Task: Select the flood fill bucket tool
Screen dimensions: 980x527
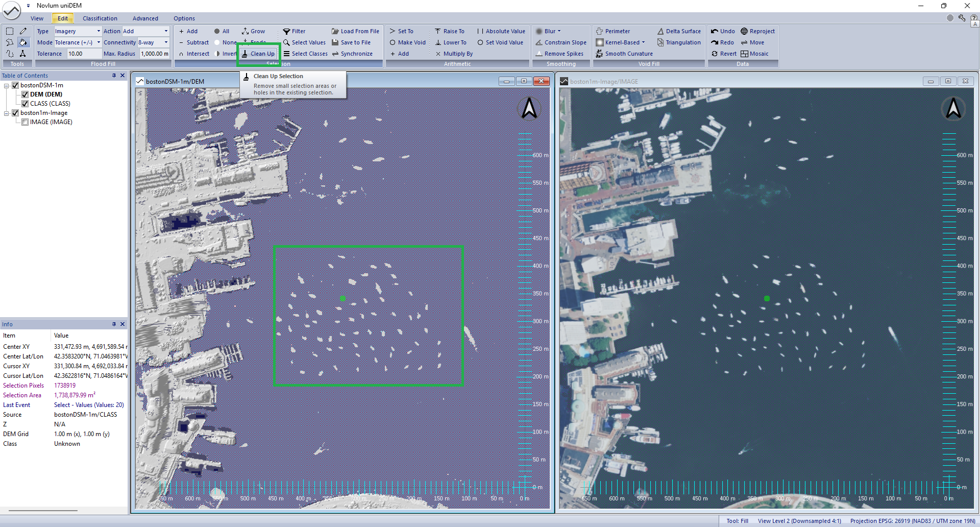Action: click(x=23, y=42)
